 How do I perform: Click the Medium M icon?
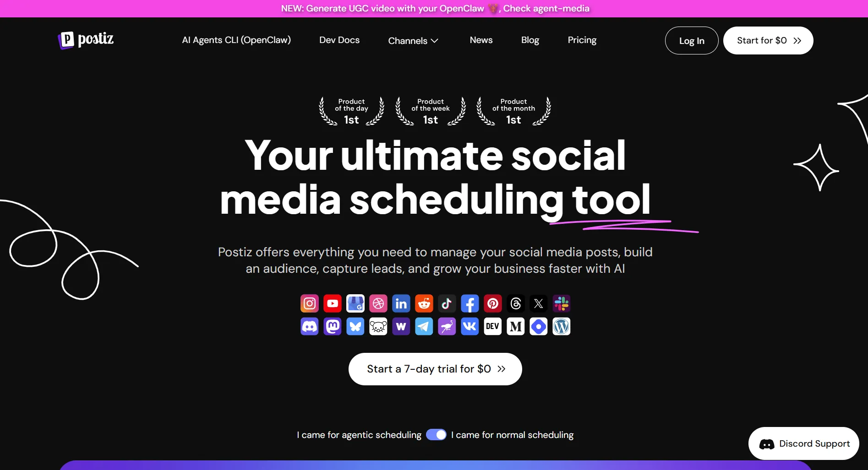coord(516,326)
